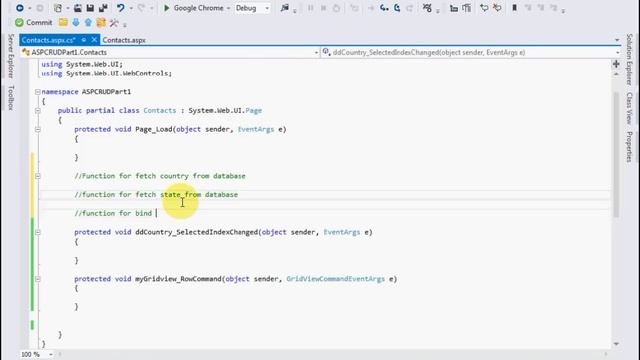Image resolution: width=640 pixels, height=360 pixels.
Task: Click the Comment out selected lines icon
Action: [x=484, y=8]
